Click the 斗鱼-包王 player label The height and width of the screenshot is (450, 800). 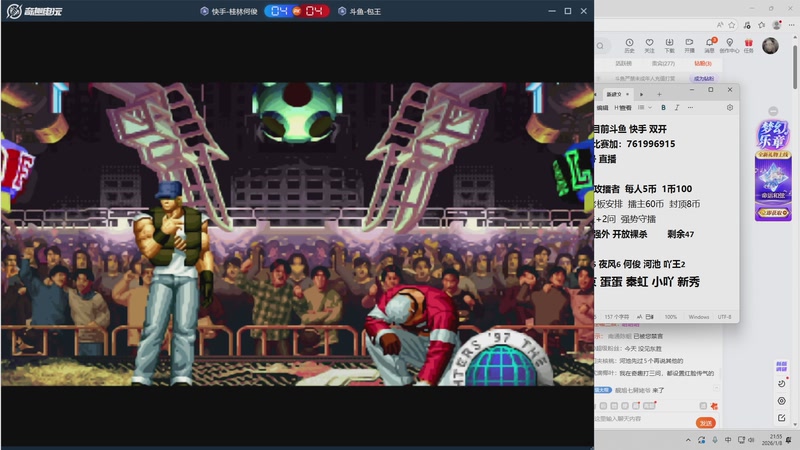pos(360,11)
